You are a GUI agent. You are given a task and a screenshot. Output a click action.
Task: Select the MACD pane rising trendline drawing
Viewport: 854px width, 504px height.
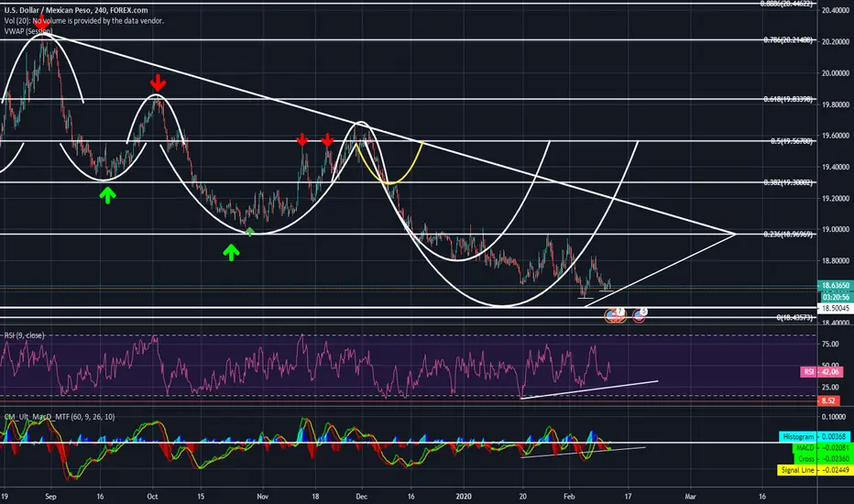click(x=583, y=453)
